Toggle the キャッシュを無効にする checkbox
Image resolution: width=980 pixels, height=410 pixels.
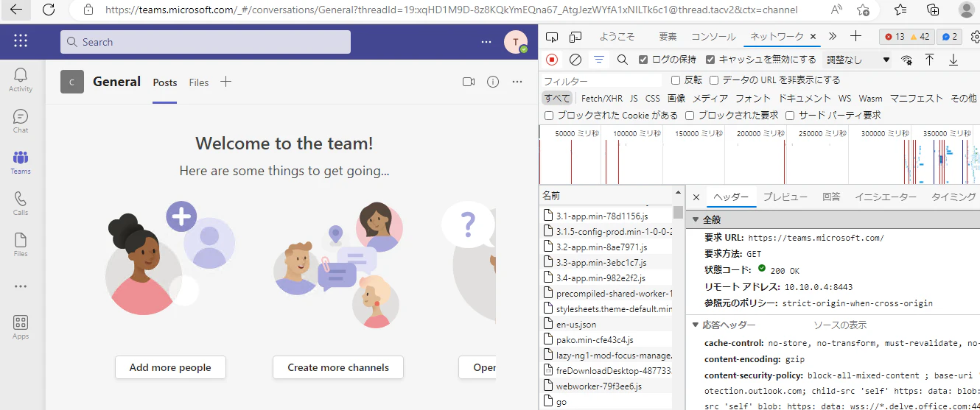pos(710,60)
